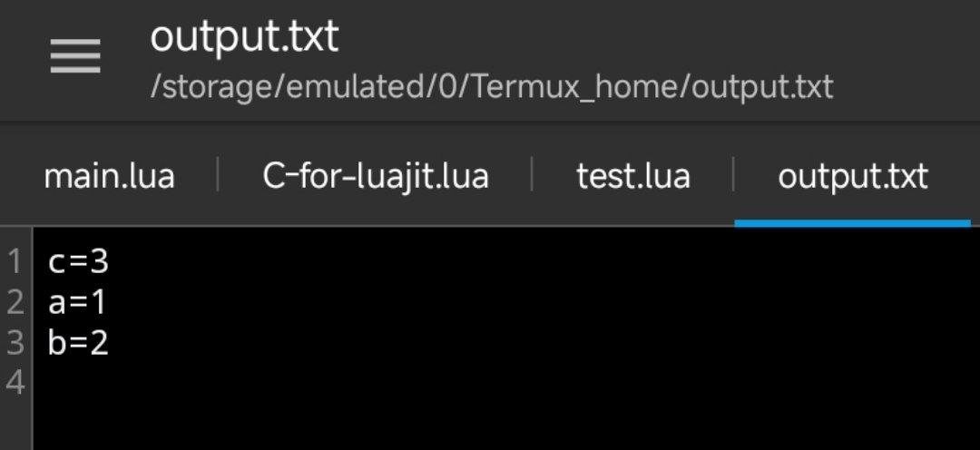This screenshot has width=980, height=450.
Task: Click separator between main.lua and C-for-luajit.lua
Action: [x=218, y=176]
